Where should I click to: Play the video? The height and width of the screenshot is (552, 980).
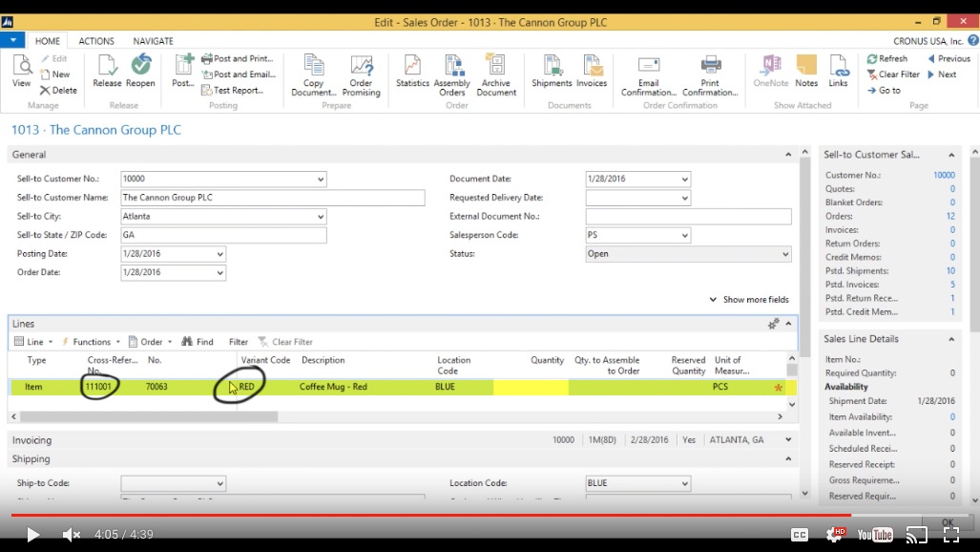point(32,535)
